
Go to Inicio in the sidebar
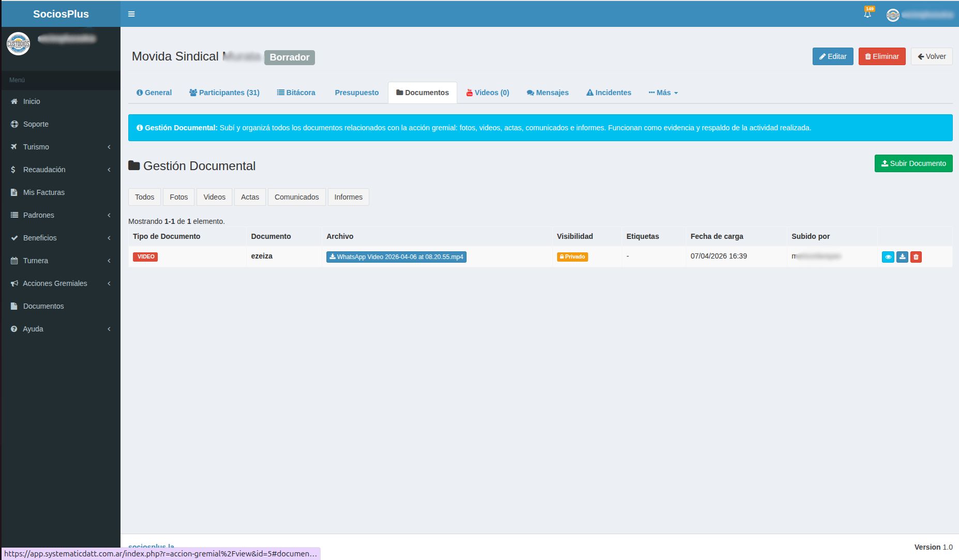[x=31, y=101]
